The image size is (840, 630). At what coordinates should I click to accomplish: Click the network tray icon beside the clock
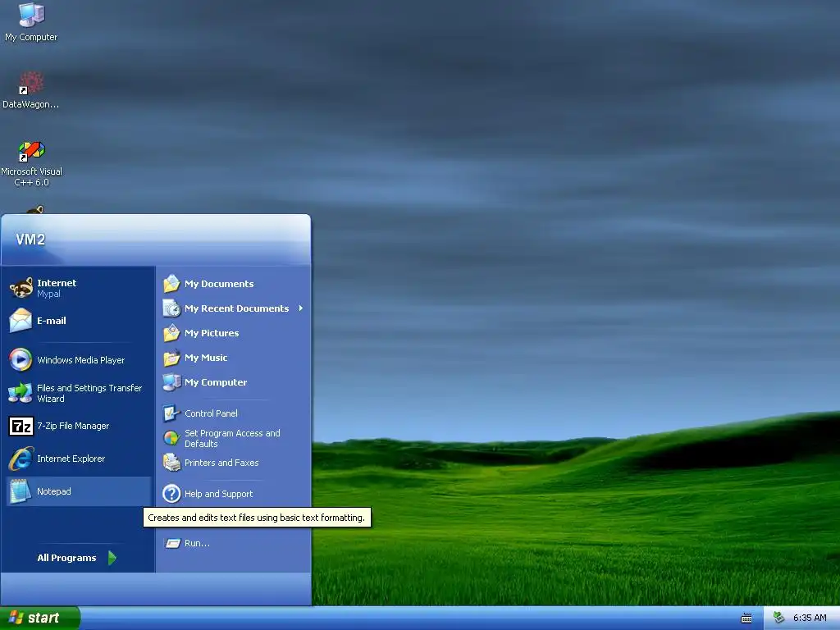pos(779,618)
